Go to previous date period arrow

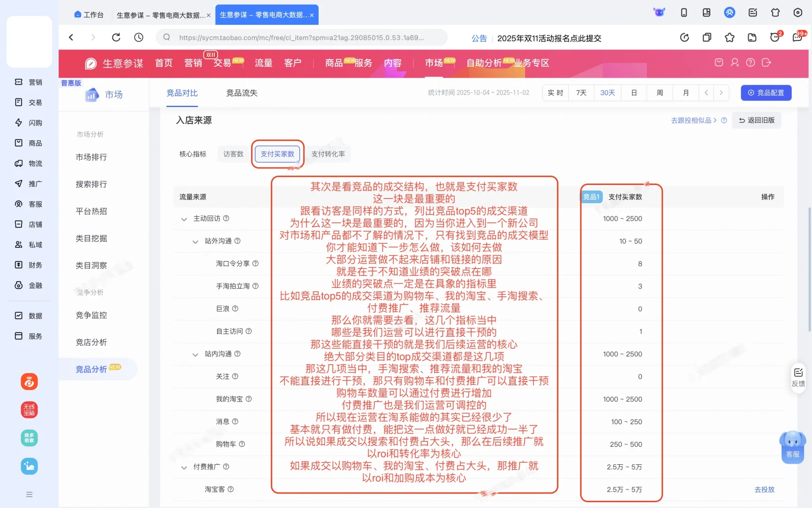coord(706,93)
